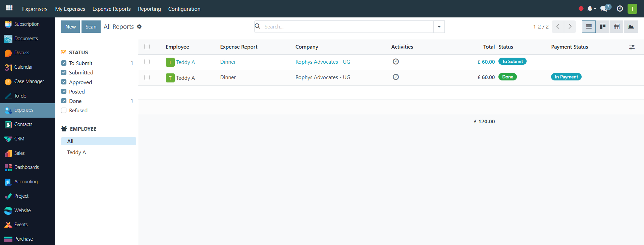The image size is (644, 245).
Task: Toggle the Submitted status filter
Action: pos(64,72)
